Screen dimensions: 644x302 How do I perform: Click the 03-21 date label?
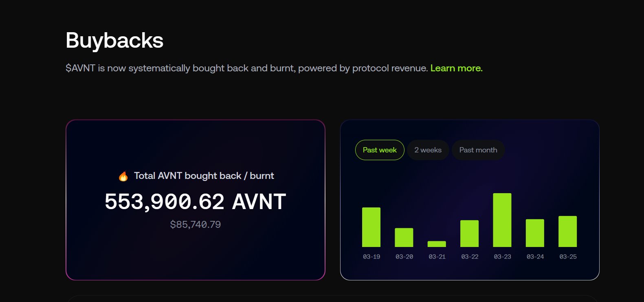pyautogui.click(x=437, y=257)
